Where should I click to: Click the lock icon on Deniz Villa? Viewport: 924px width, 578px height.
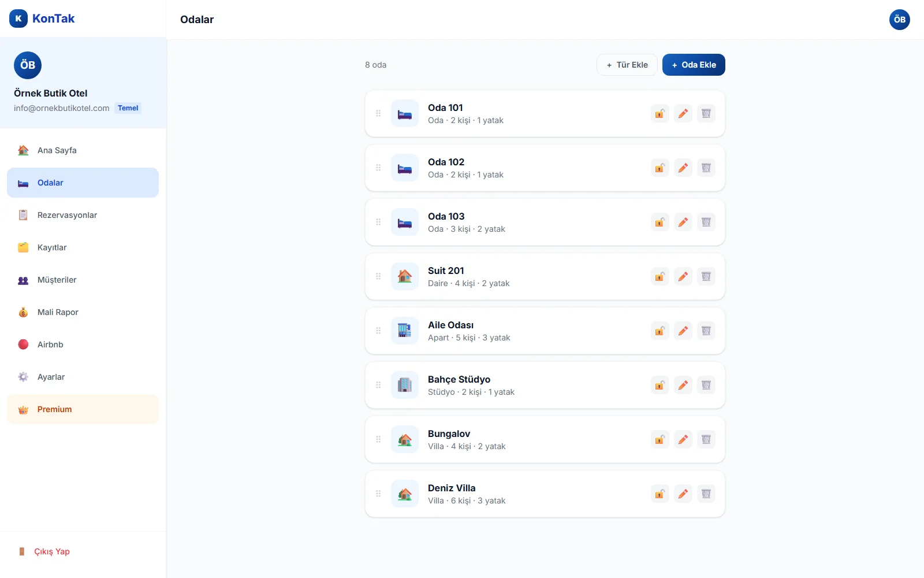pos(660,494)
